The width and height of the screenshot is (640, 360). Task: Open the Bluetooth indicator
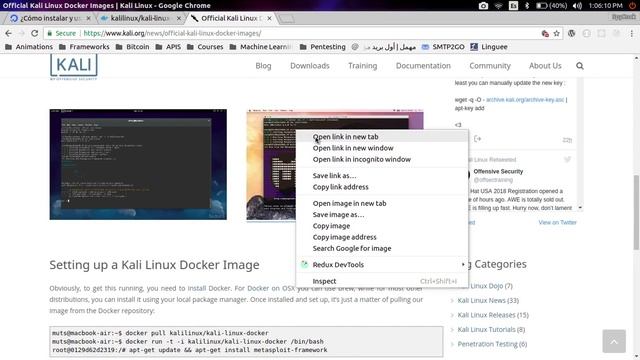pos(527,6)
